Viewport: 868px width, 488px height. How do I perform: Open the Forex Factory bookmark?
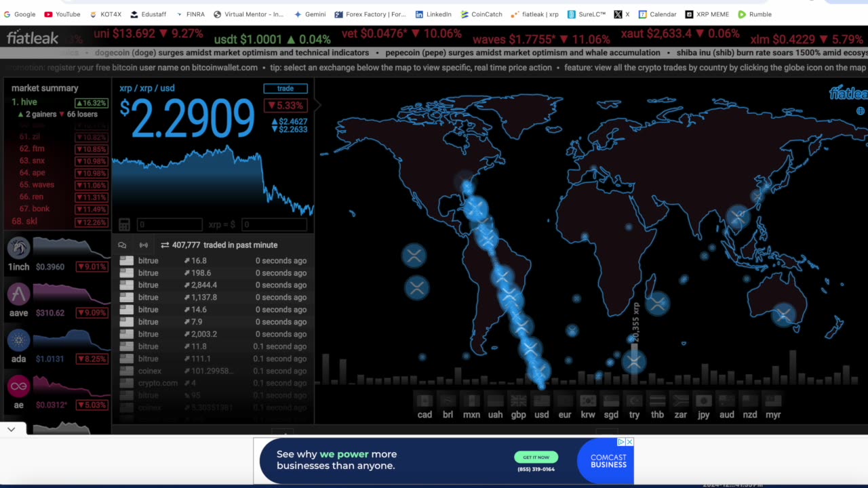point(370,14)
